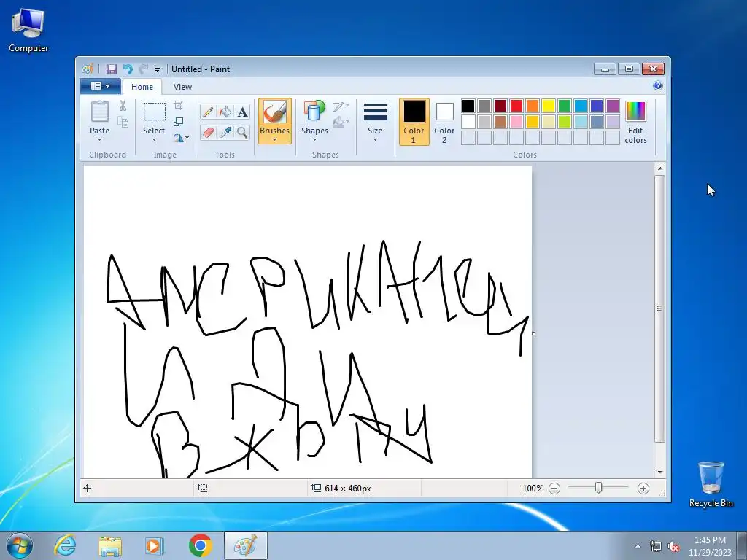Click Edit colors button
Screen dimensions: 747x560
tap(635, 122)
